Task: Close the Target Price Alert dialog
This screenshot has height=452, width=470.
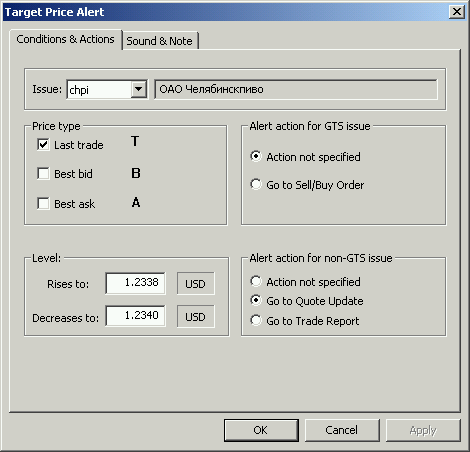Action: [x=457, y=12]
